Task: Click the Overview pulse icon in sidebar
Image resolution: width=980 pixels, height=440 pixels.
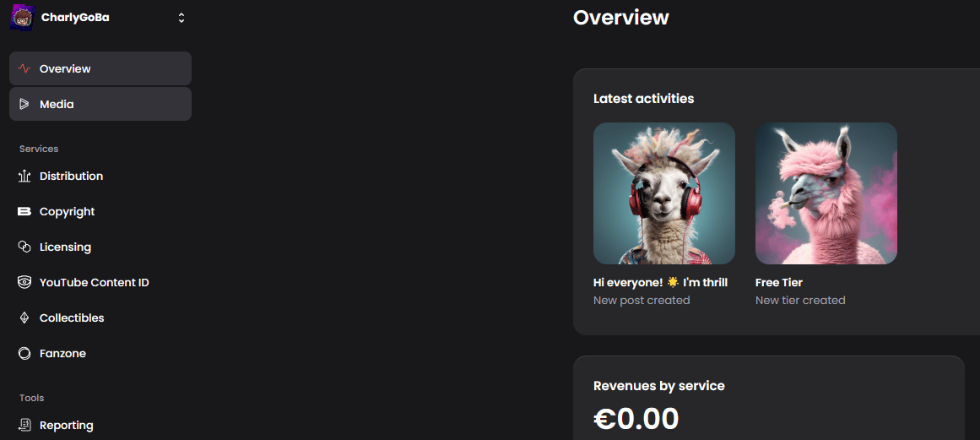Action: pos(24,68)
